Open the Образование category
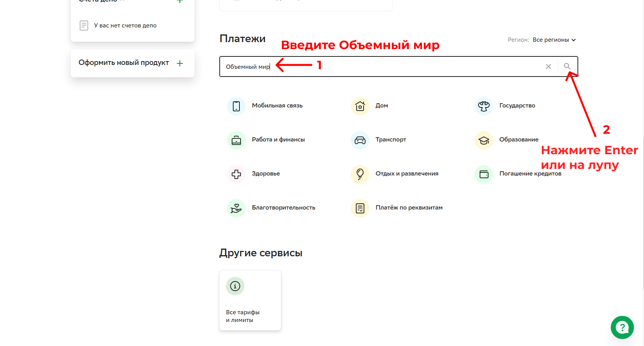Image resolution: width=644 pixels, height=346 pixels. coord(519,140)
